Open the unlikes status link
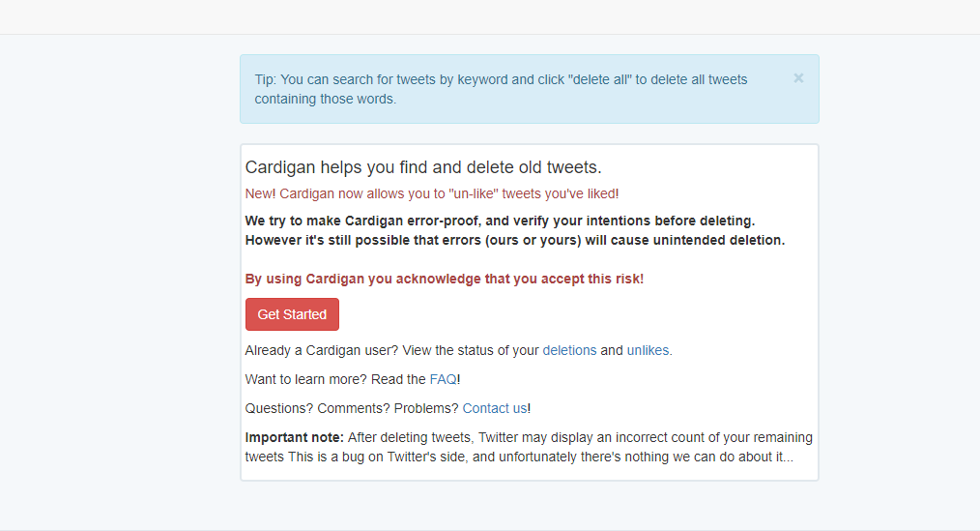980x531 pixels. pyautogui.click(x=649, y=350)
